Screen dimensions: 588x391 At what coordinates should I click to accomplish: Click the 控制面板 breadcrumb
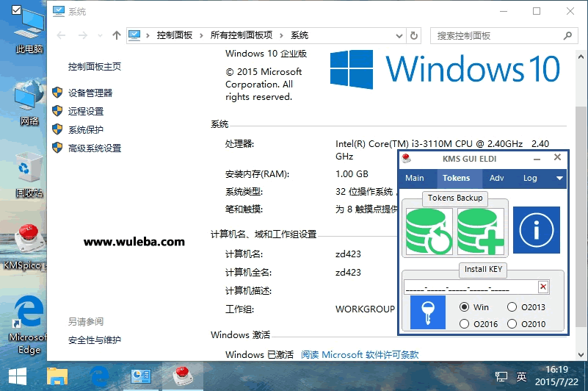coord(175,35)
